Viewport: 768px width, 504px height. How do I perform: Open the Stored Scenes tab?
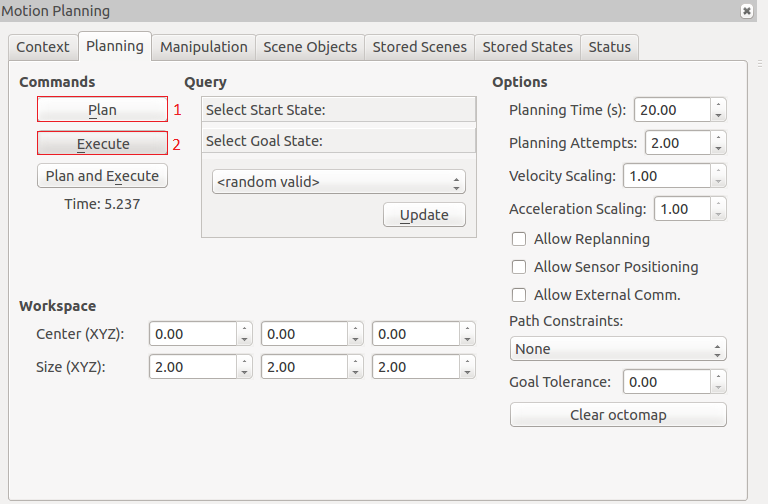[x=419, y=47]
